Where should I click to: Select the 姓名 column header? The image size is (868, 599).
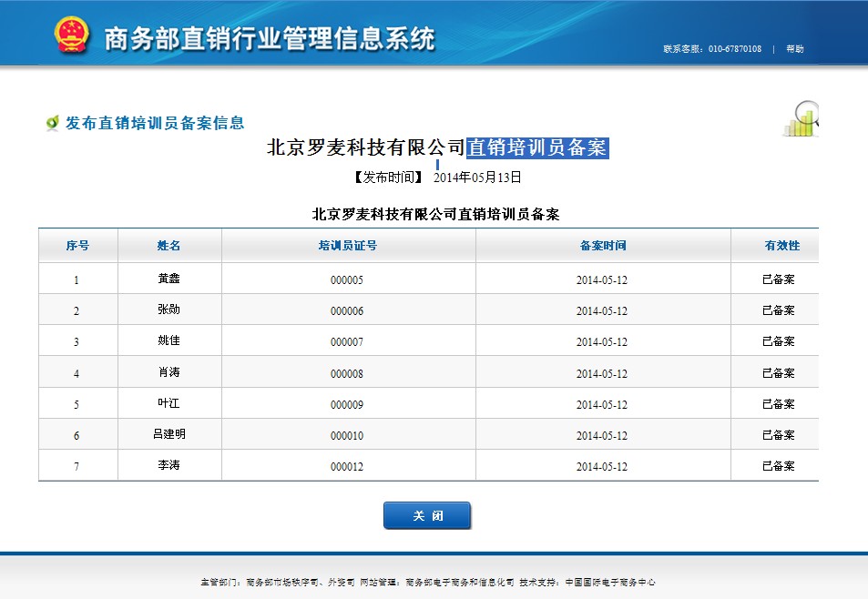click(168, 246)
